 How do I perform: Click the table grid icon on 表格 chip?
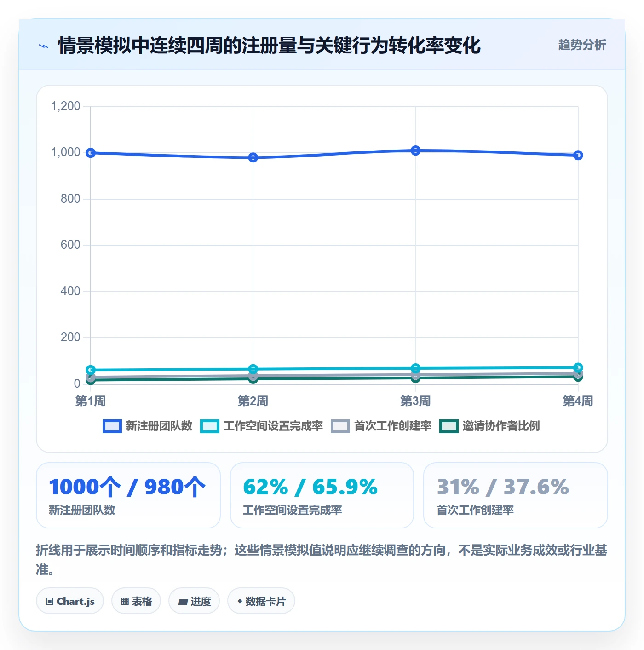[125, 601]
